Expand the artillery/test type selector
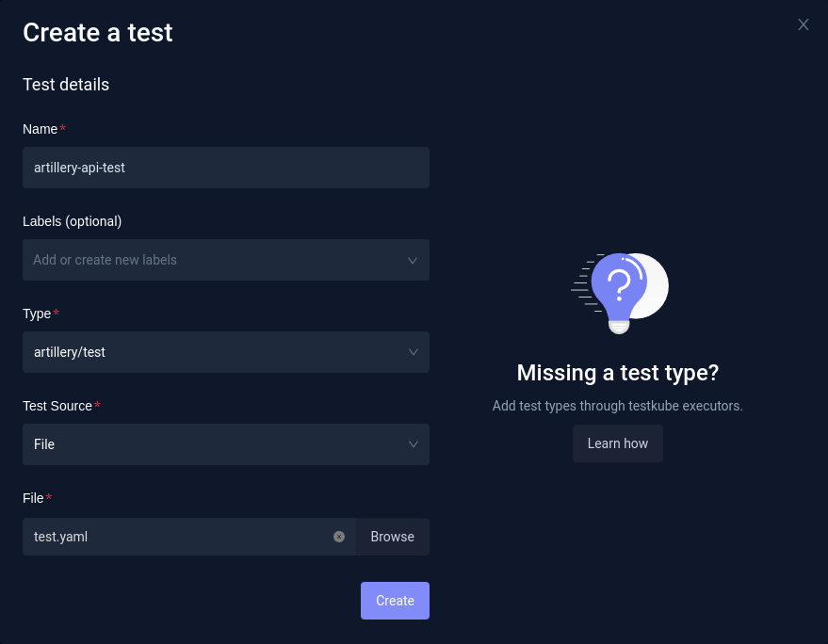The image size is (828, 644). pos(212,352)
